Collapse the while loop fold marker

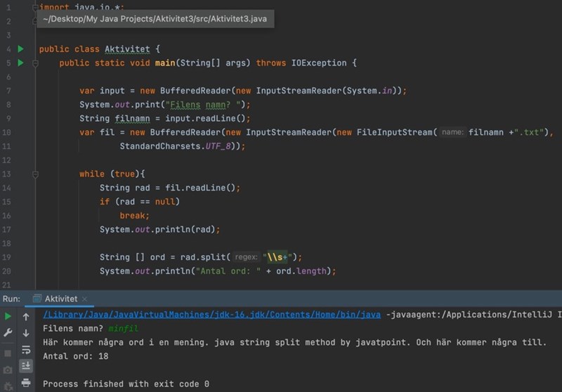(x=34, y=174)
